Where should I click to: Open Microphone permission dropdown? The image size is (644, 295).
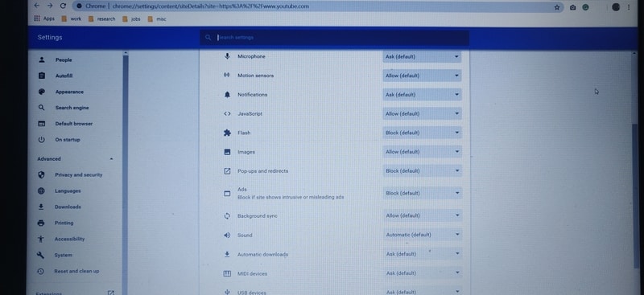point(422,56)
